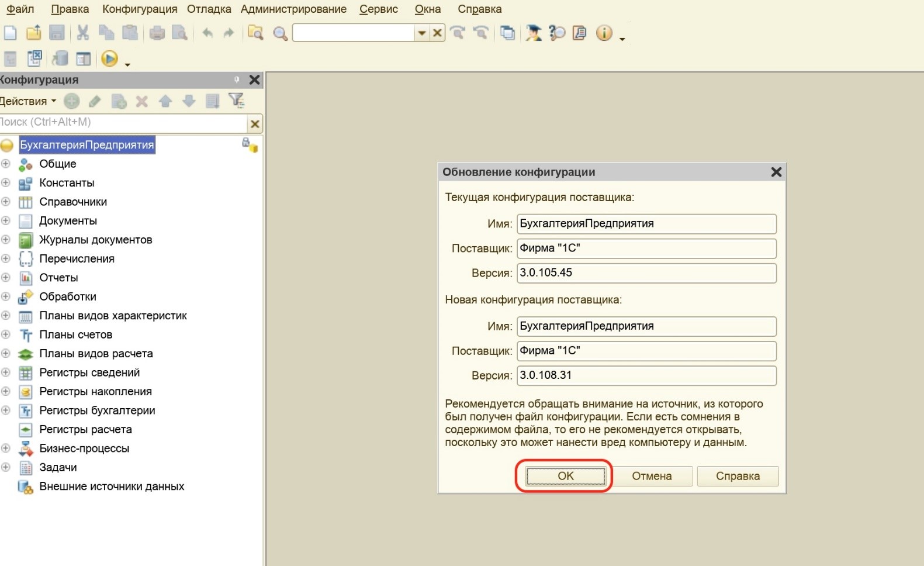
Task: Expand the Общие tree node
Action: tap(6, 164)
